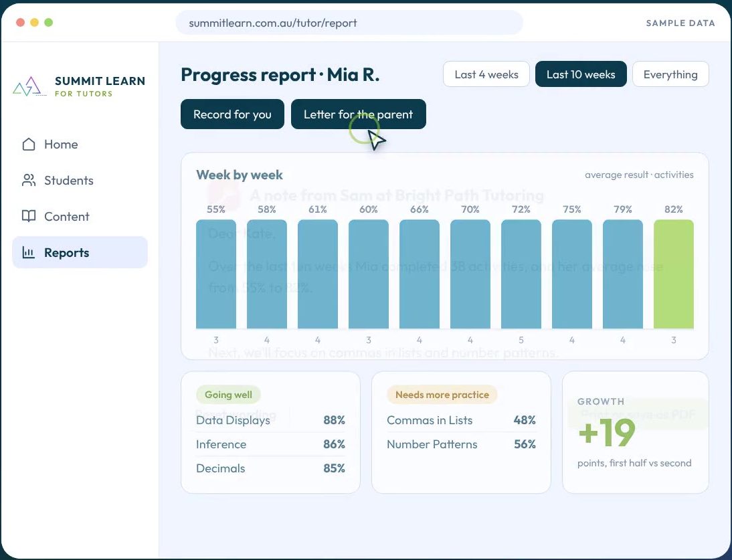Click the 70% week bar
The height and width of the screenshot is (560, 732).
pos(470,274)
